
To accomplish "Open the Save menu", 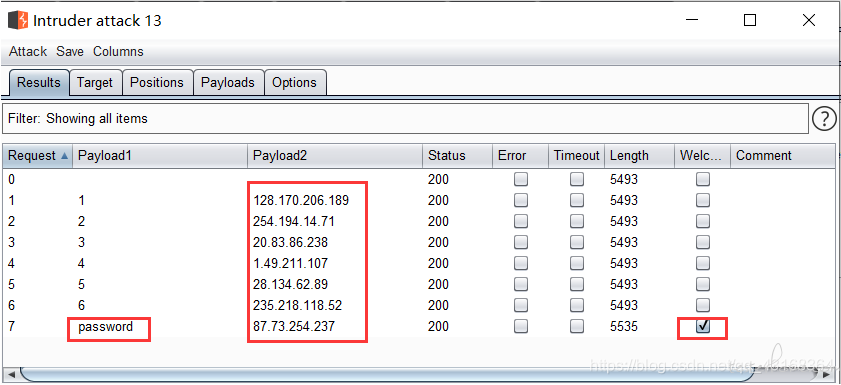I will (x=70, y=51).
